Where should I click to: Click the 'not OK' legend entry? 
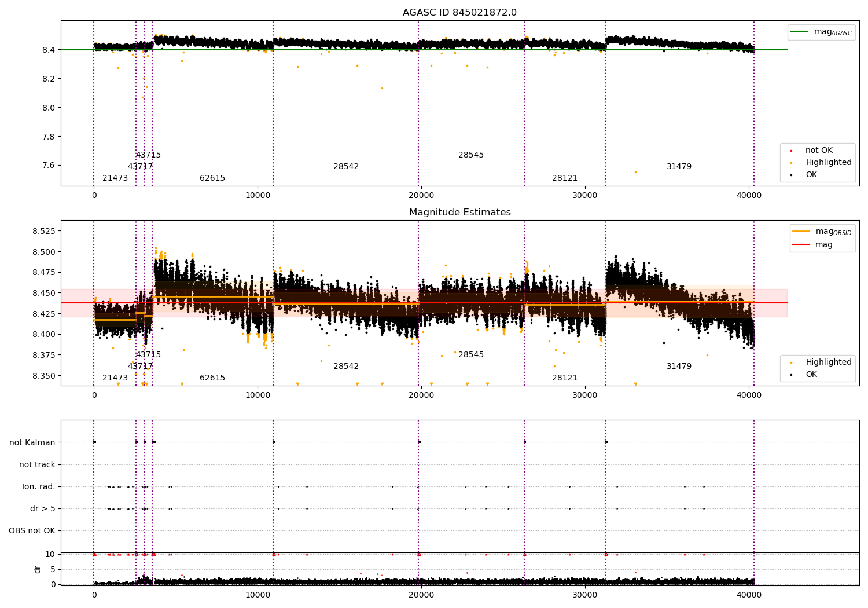point(819,151)
